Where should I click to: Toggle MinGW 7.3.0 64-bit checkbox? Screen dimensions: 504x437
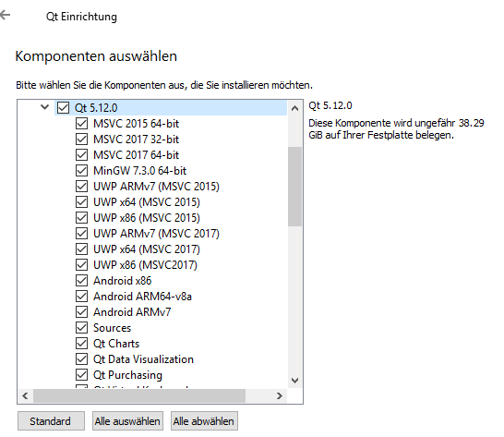click(81, 171)
